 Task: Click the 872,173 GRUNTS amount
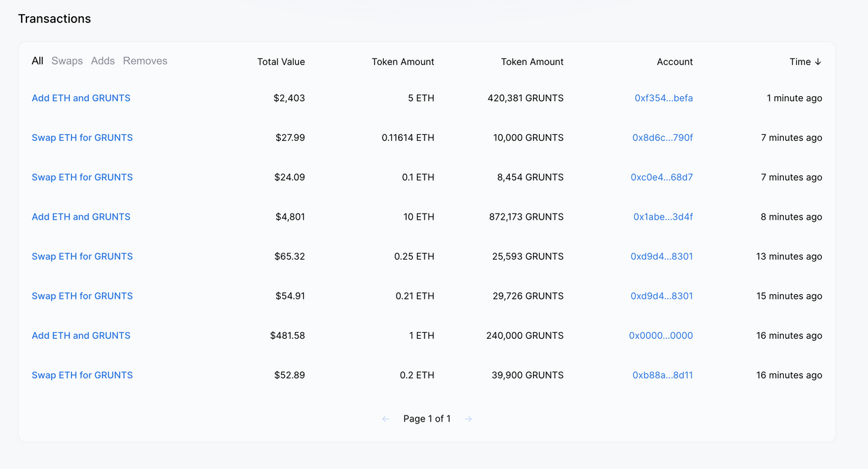point(526,217)
